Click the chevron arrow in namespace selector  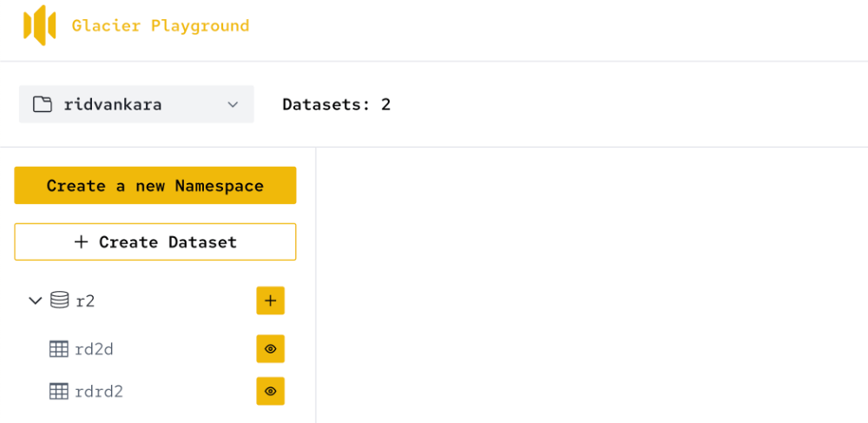click(233, 104)
